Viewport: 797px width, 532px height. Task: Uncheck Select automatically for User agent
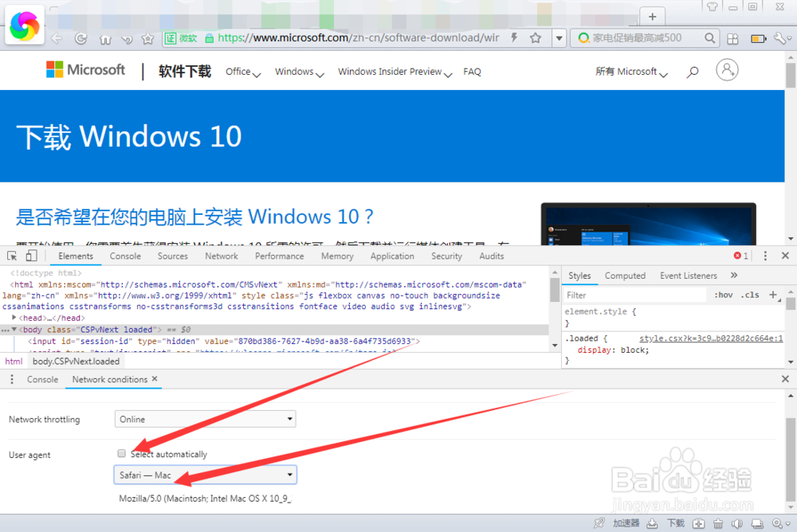pos(121,452)
